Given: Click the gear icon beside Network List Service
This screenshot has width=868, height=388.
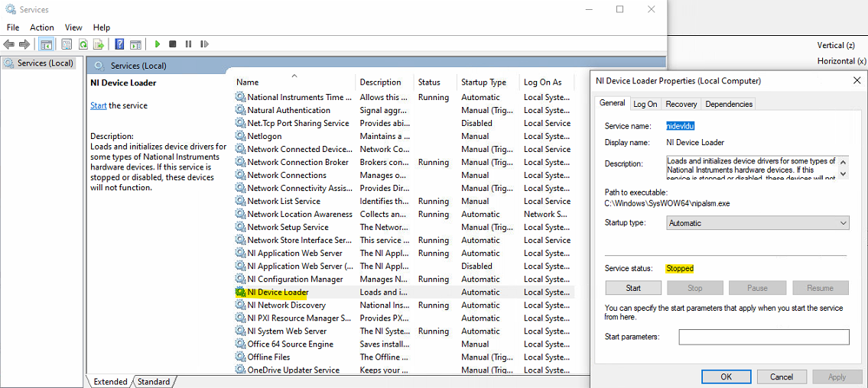Looking at the screenshot, I should [240, 201].
